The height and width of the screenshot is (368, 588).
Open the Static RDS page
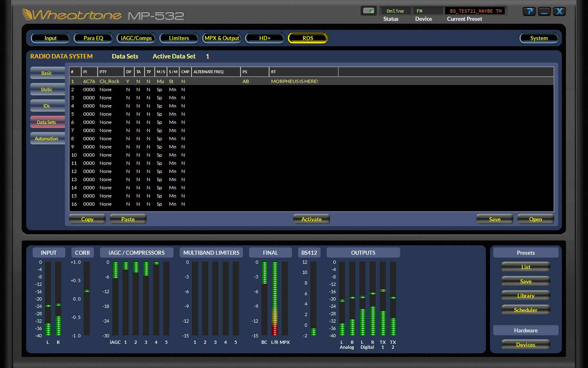(x=47, y=90)
